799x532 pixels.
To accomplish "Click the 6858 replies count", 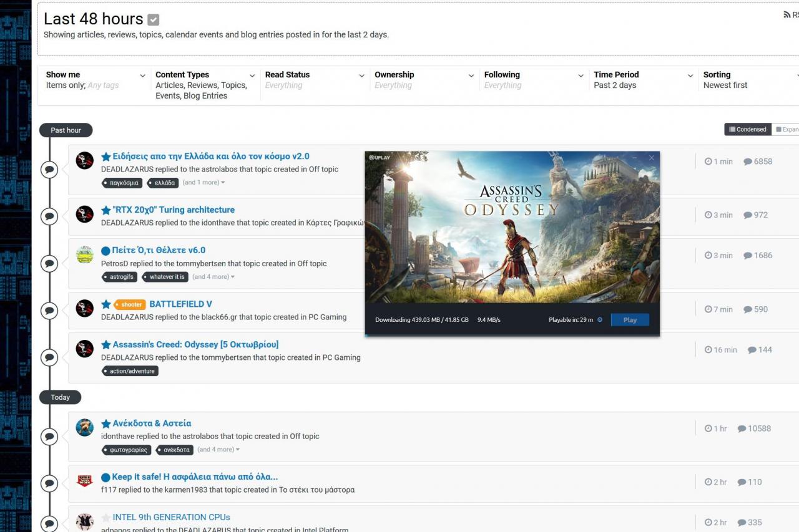I will pos(763,162).
